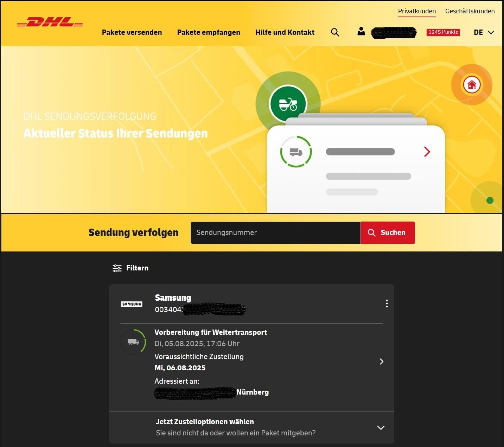Click the user account profile icon
Image resolution: width=504 pixels, height=447 pixels.
point(361,32)
